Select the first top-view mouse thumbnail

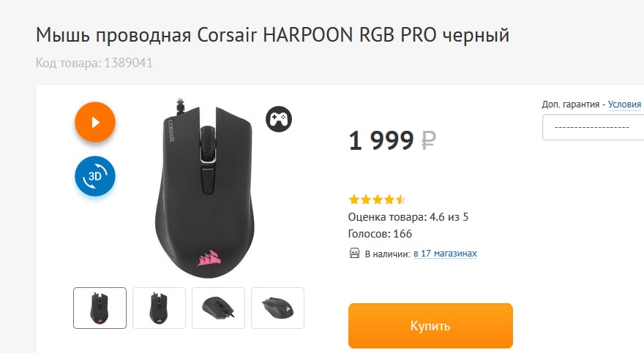coord(100,308)
